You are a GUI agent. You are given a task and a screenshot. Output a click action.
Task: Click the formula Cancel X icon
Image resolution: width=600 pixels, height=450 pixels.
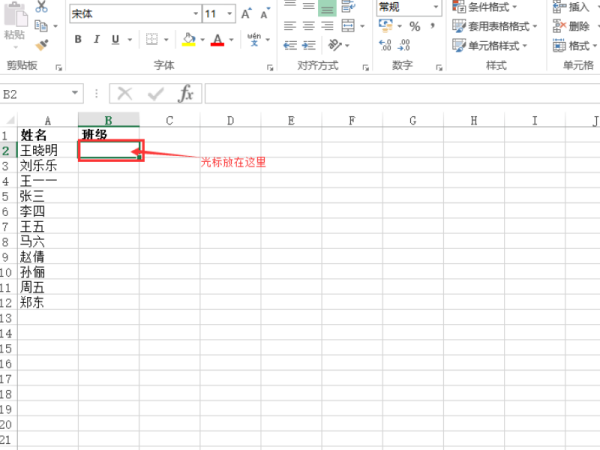125,93
